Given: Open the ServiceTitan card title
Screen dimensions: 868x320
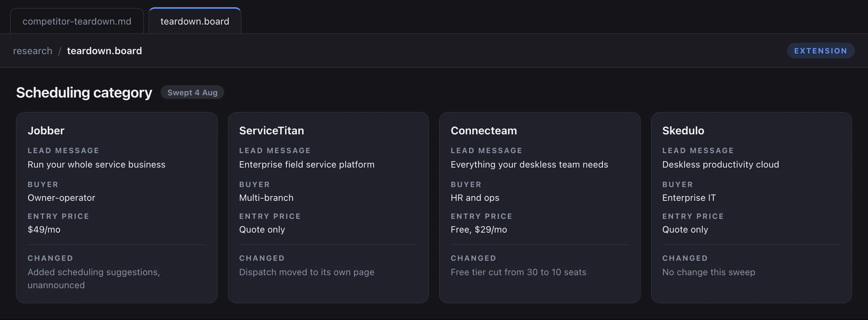Looking at the screenshot, I should pos(272,131).
